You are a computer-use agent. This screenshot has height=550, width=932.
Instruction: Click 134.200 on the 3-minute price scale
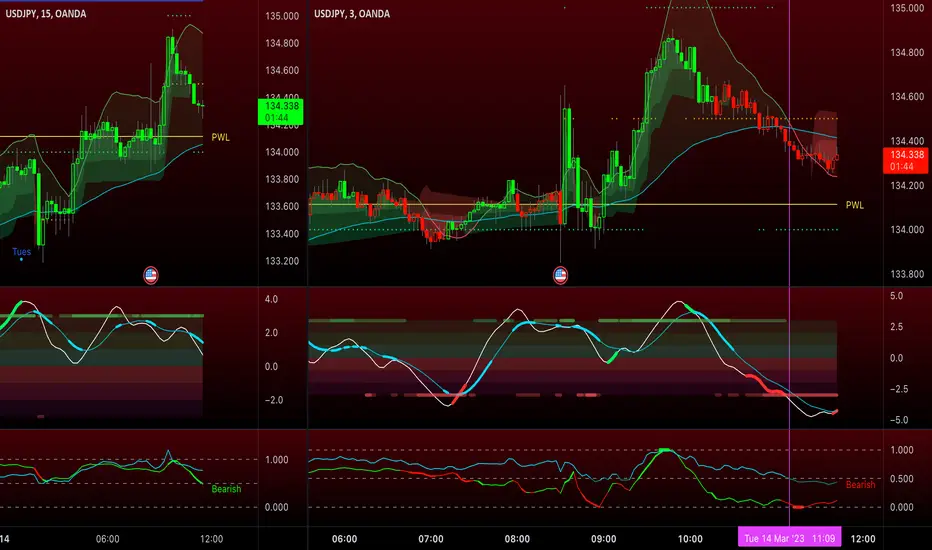[907, 186]
